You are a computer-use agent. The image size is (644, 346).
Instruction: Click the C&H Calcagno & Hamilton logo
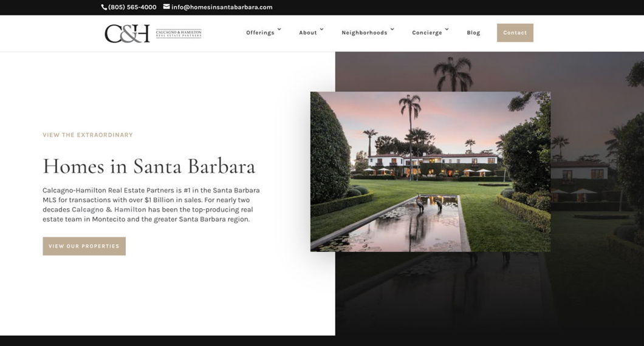click(x=153, y=33)
